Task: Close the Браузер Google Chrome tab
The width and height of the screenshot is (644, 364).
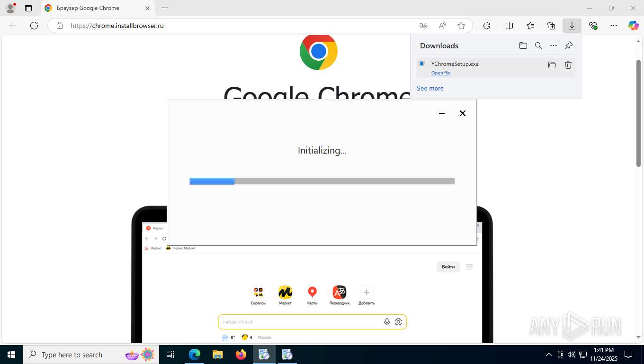Action: (x=147, y=8)
